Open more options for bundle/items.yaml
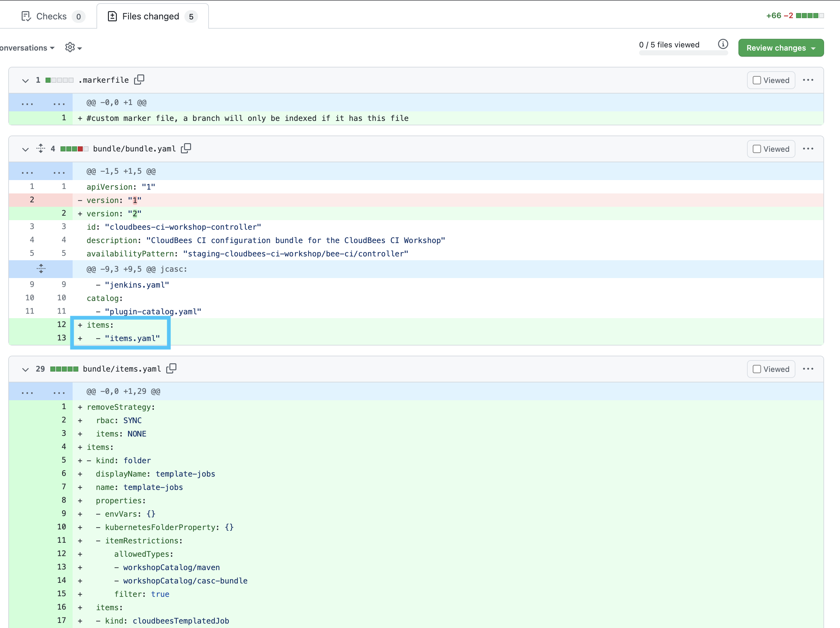840x628 pixels. click(808, 369)
